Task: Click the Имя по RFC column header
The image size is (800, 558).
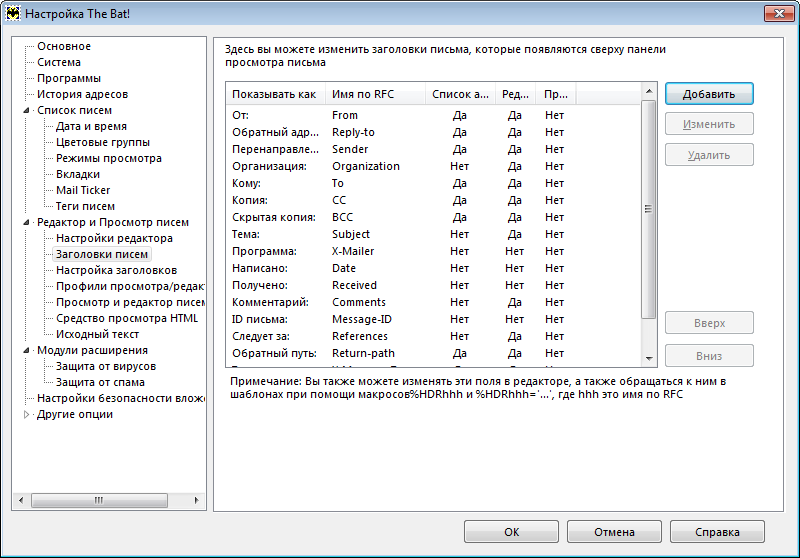Action: click(376, 94)
